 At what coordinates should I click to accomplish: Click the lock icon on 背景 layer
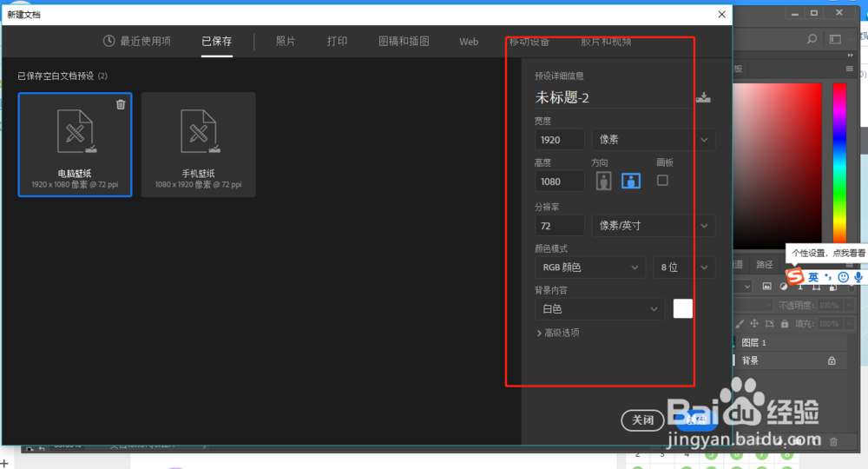tap(832, 361)
